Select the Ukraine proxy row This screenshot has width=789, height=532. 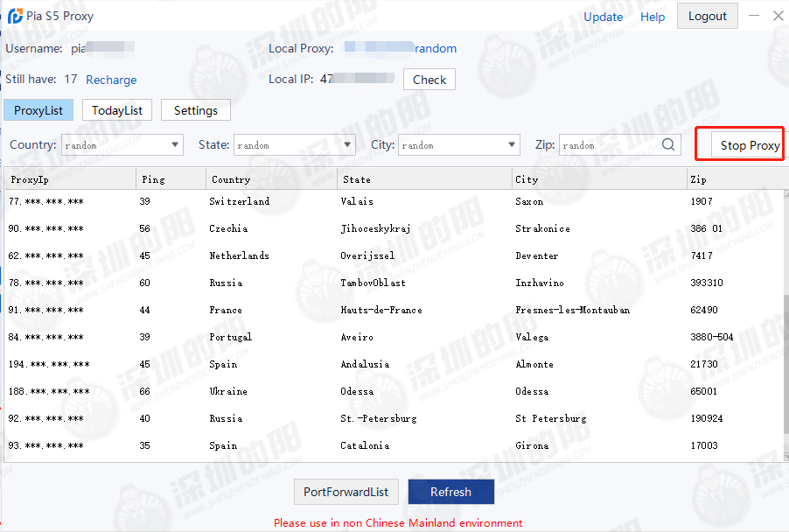pyautogui.click(x=394, y=392)
